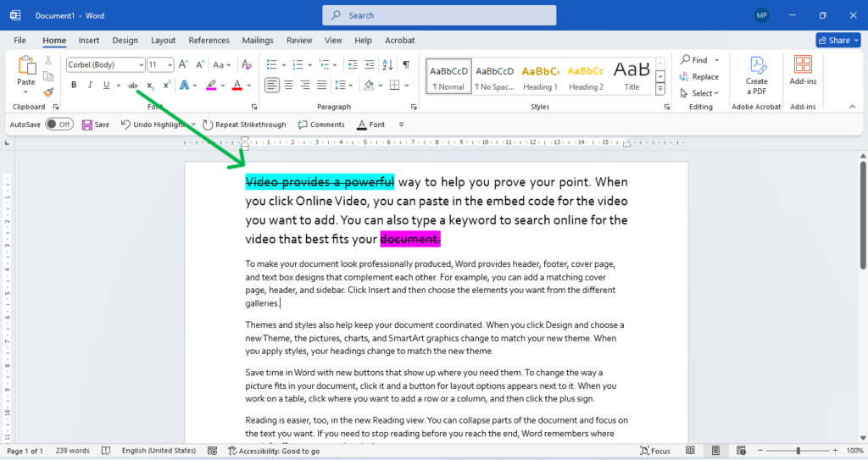
Task: Customize the Quick Access Toolbar dropdown
Action: point(401,125)
